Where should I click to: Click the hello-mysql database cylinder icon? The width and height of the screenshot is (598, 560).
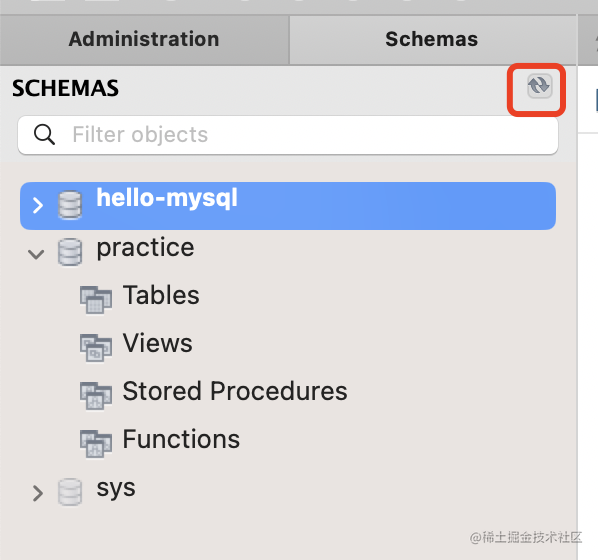click(70, 205)
